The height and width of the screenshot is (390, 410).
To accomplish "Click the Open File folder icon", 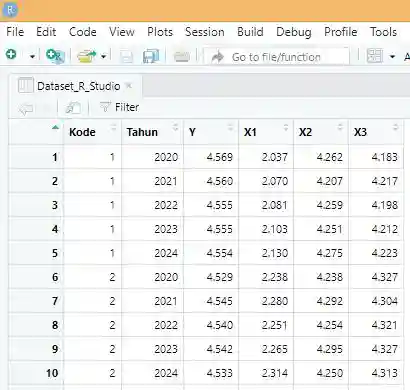I will pyautogui.click(x=86, y=56).
